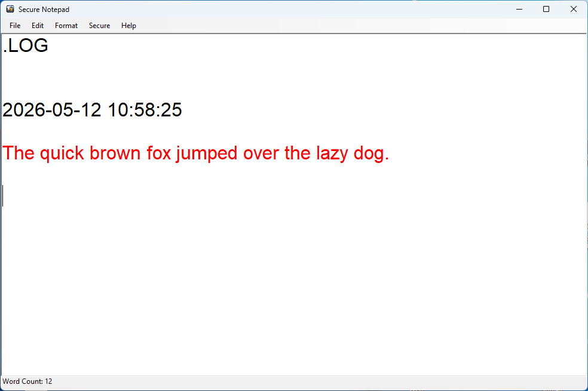Click the timestamp 2026-05-12 10:58:25
Image resolution: width=588 pixels, height=391 pixels.
tap(92, 110)
